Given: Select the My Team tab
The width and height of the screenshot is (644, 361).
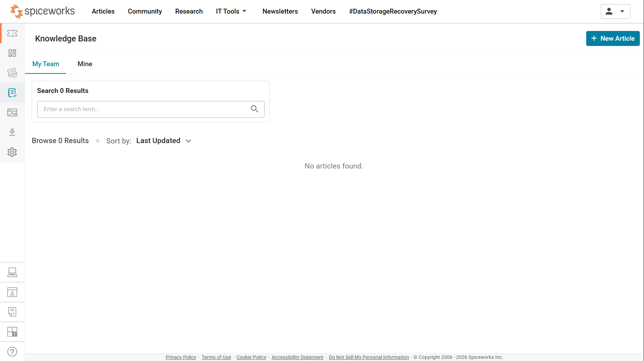Looking at the screenshot, I should coord(46,64).
